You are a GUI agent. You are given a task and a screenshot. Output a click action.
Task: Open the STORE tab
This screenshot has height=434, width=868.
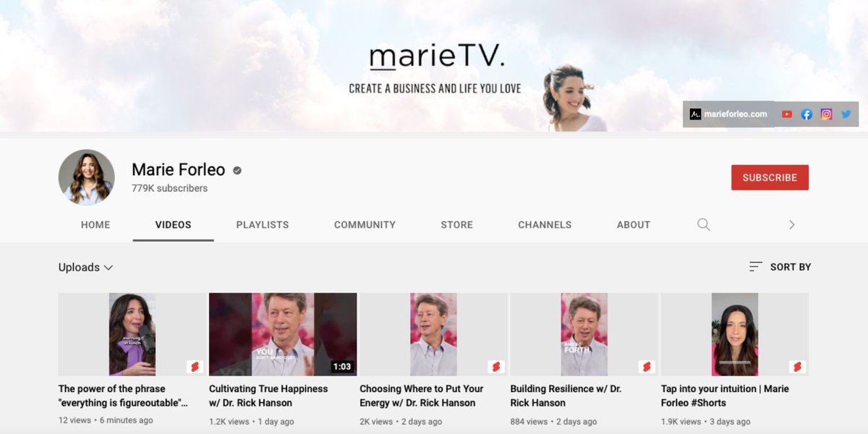(x=457, y=225)
